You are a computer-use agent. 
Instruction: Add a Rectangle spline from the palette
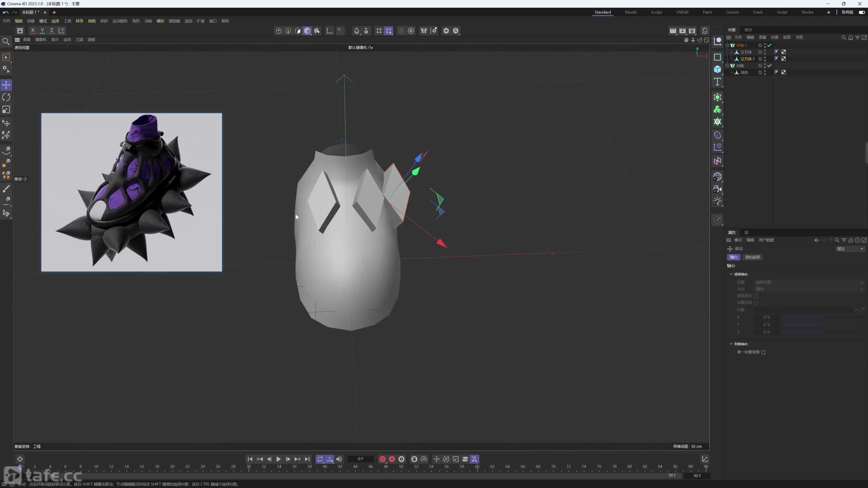point(717,57)
